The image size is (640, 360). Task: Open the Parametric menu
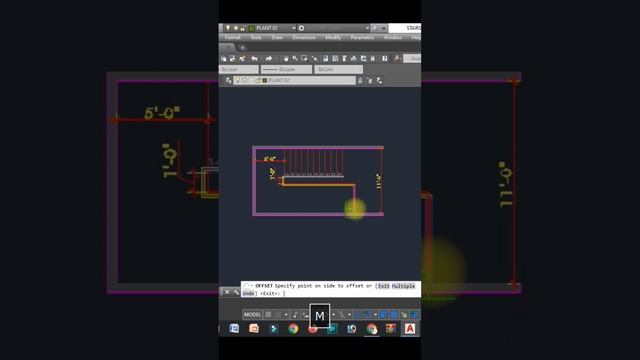click(362, 38)
